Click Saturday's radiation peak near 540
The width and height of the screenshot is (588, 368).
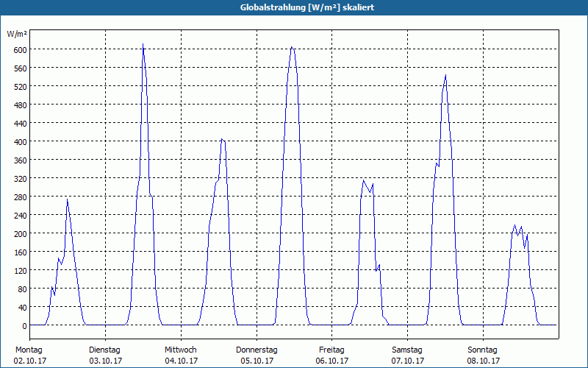[x=445, y=75]
